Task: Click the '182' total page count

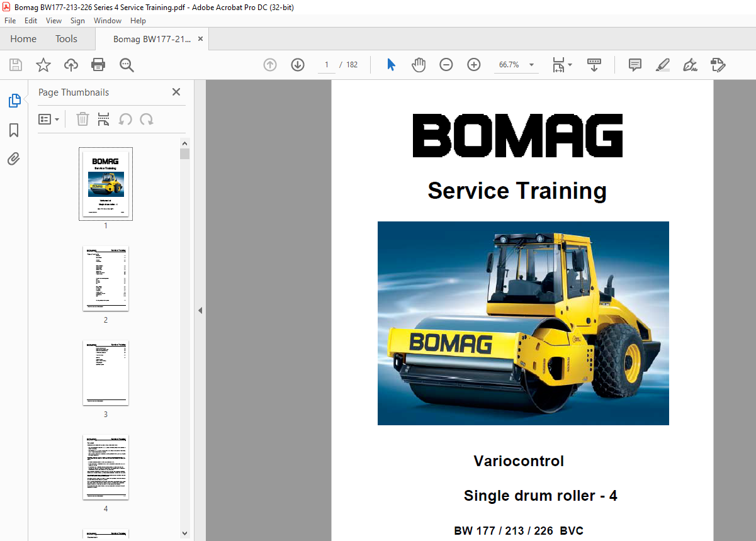Action: tap(352, 65)
